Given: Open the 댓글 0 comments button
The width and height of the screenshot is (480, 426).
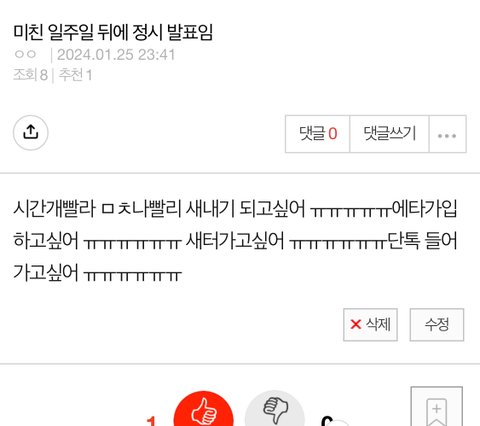Looking at the screenshot, I should point(318,134).
